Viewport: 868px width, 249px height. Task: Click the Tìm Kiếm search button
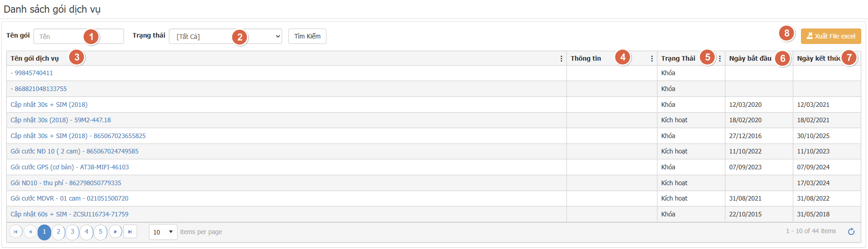(x=307, y=36)
